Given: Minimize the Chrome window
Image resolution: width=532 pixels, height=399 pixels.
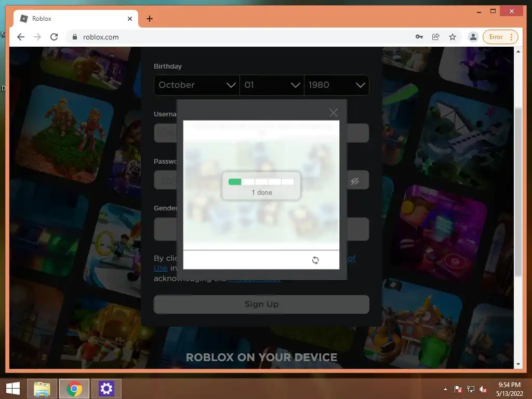Looking at the screenshot, I should (x=478, y=11).
